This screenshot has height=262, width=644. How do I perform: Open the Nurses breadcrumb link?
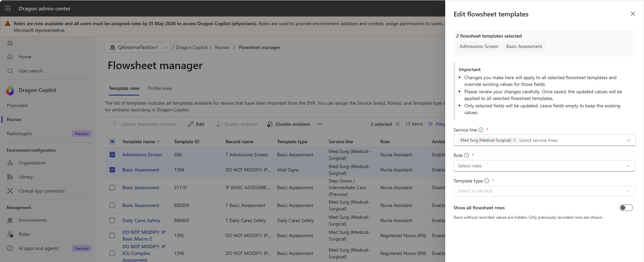coord(222,47)
